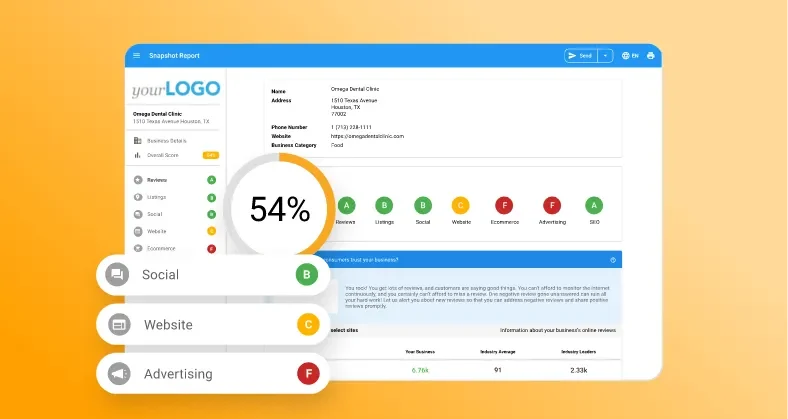
Task: Select Listings in sidebar navigation
Action: 156,197
